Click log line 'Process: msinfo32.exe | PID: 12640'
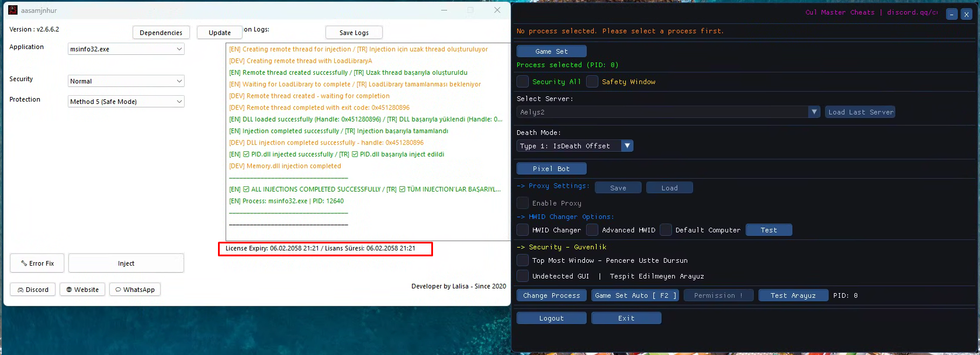The image size is (980, 355). coord(286,201)
